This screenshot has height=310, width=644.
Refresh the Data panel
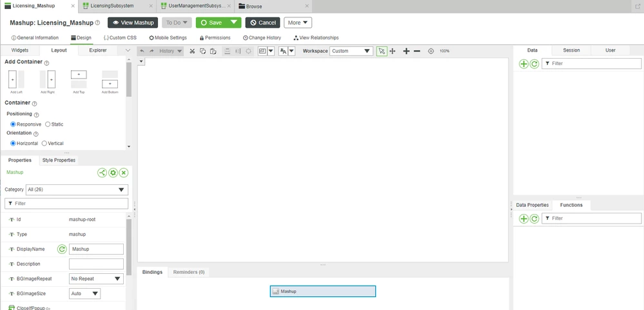(x=534, y=64)
